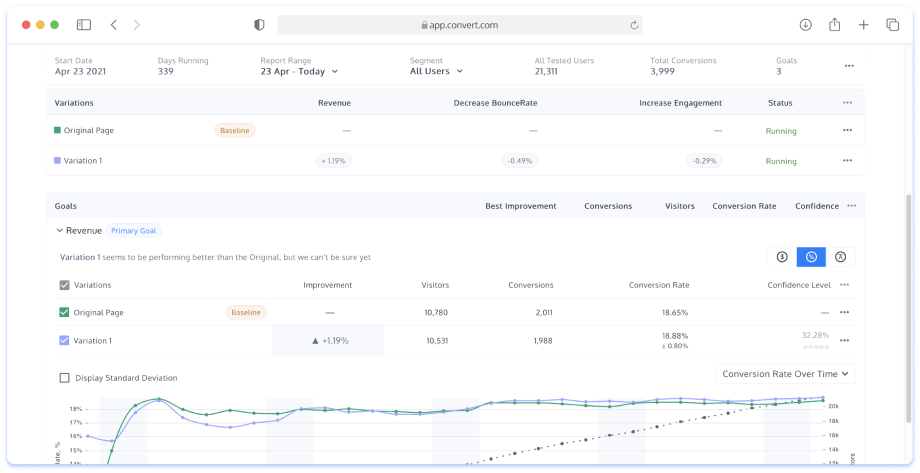Viewport: 920px width, 473px height.
Task: Click the Best Improvement column header
Action: (520, 206)
